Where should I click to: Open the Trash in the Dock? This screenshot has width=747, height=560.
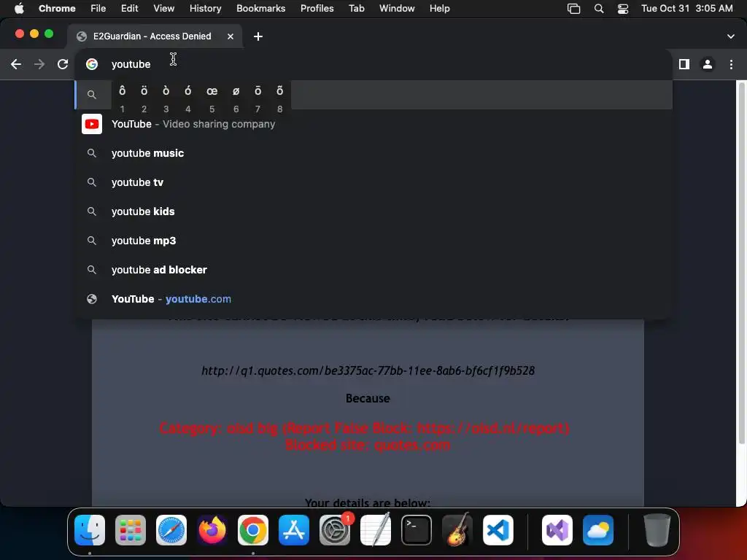(x=657, y=530)
